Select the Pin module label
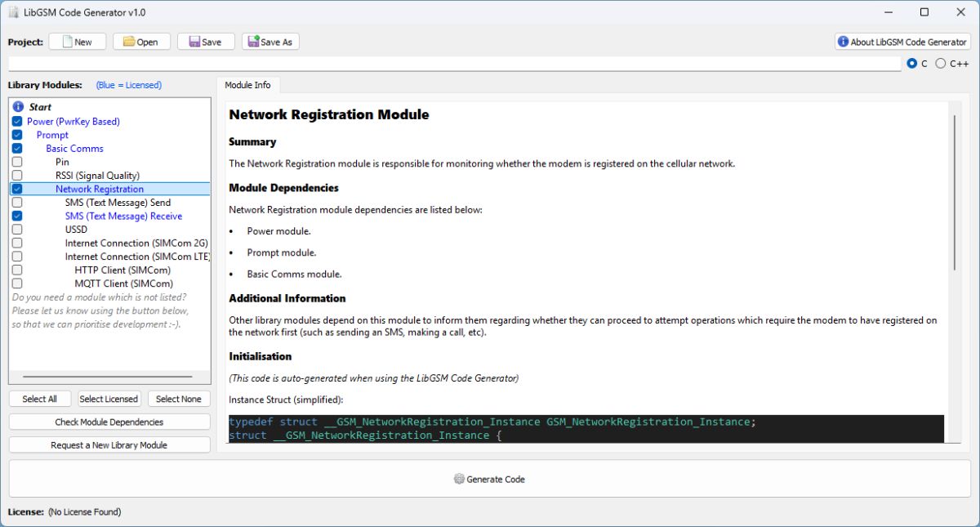 [x=62, y=162]
